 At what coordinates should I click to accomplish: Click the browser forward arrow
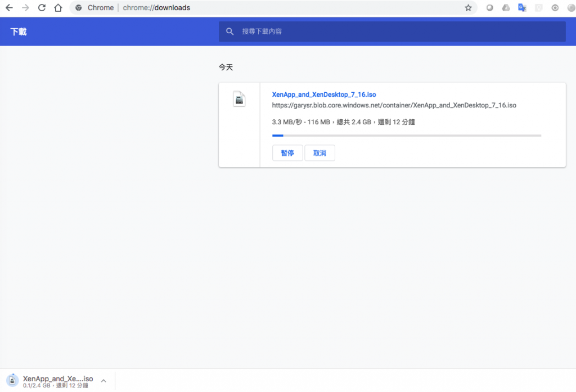[x=25, y=8]
